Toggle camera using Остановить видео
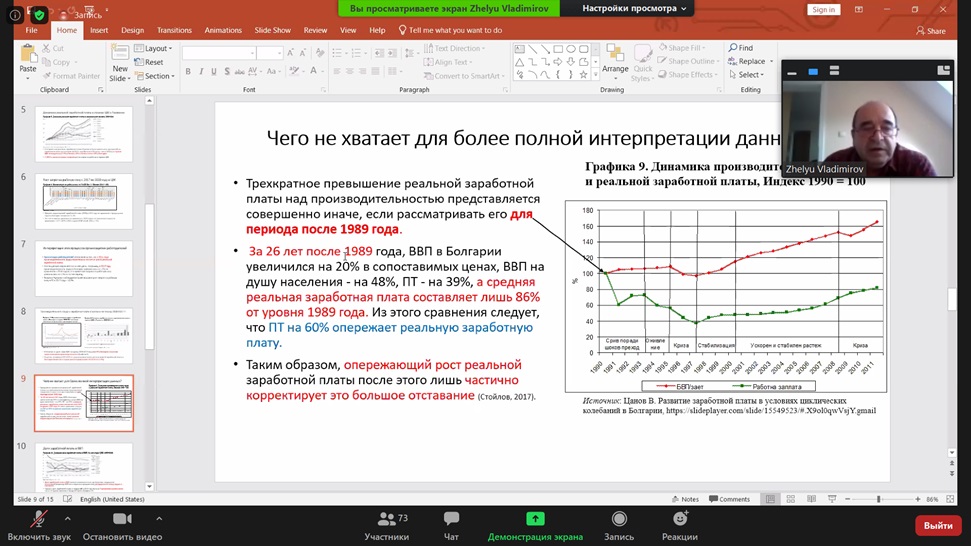The width and height of the screenshot is (971, 546). coord(122,519)
